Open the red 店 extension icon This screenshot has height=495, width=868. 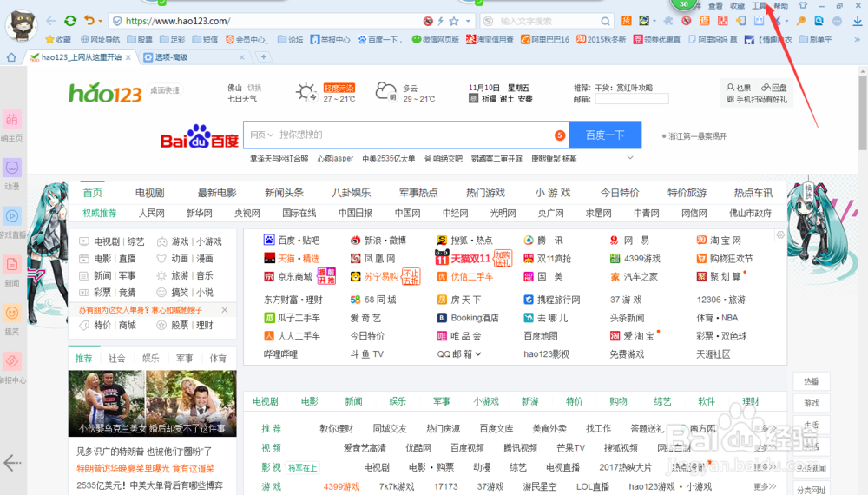tap(723, 21)
